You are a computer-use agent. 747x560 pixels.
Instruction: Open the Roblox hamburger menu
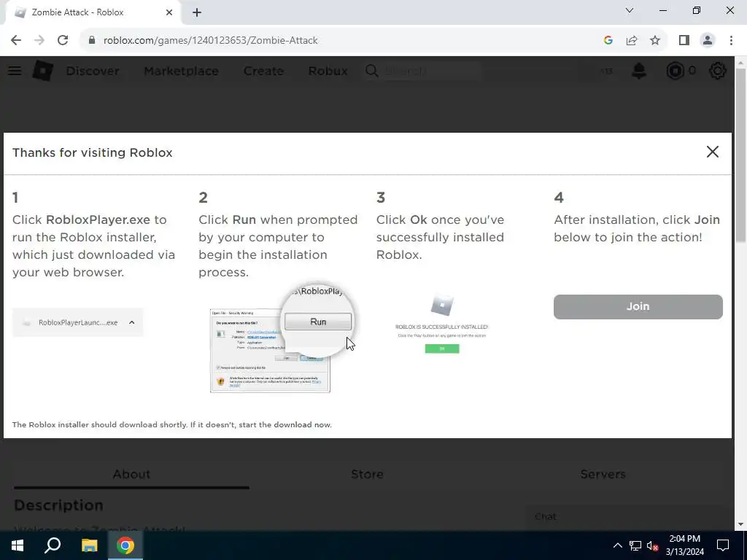[x=15, y=71]
